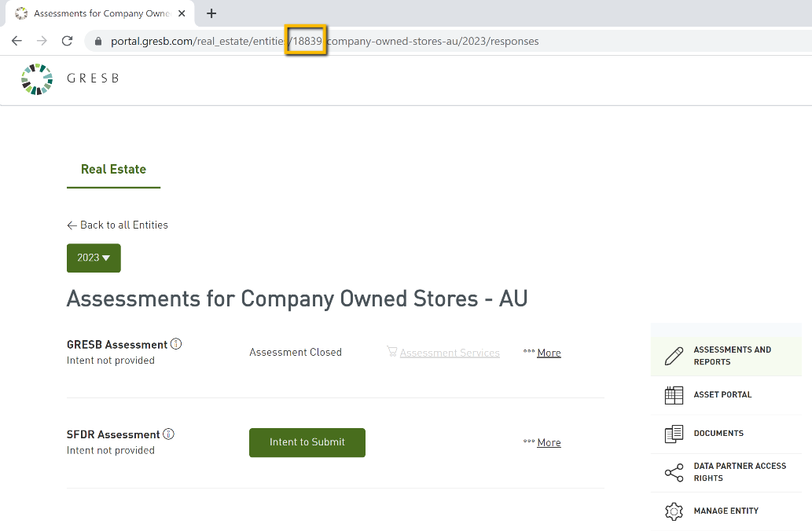Click the shopping cart icon by Assessment Services
Viewport: 812px width, 531px height.
(x=392, y=351)
